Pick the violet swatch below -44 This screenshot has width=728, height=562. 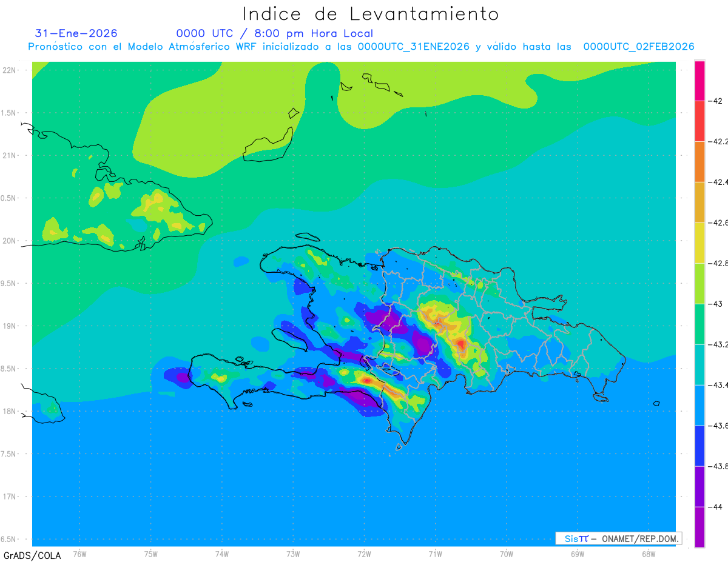(699, 527)
